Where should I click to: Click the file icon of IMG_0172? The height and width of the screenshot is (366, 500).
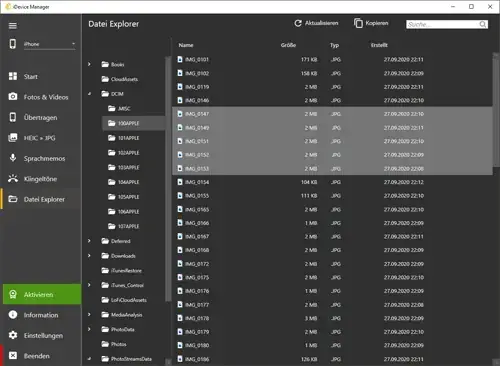[x=180, y=264]
